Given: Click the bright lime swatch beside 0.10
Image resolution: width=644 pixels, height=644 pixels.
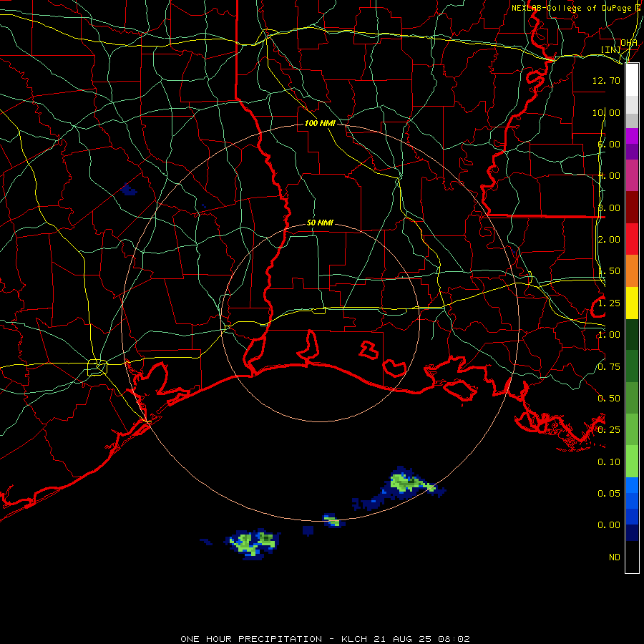Looking at the screenshot, I should coord(632,462).
